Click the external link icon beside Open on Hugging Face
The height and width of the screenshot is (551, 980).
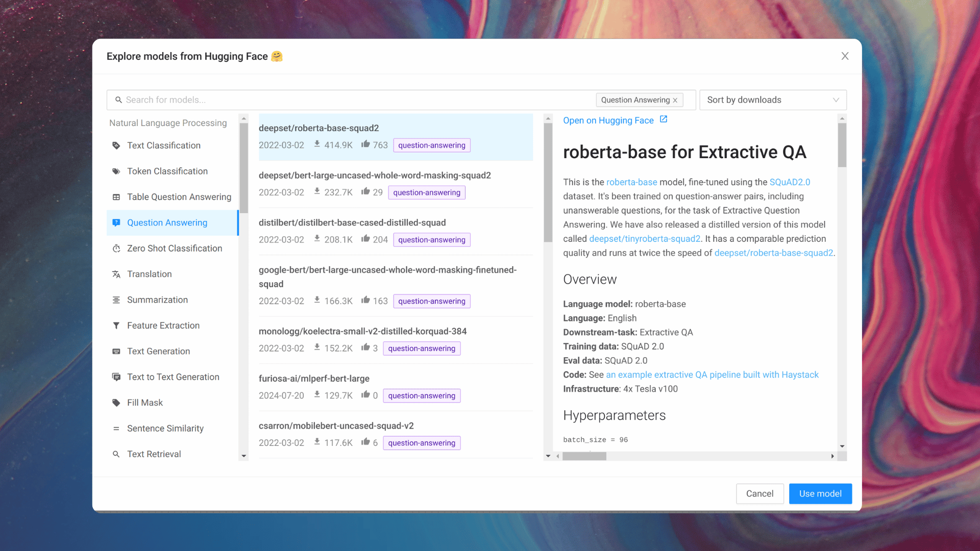(x=664, y=119)
